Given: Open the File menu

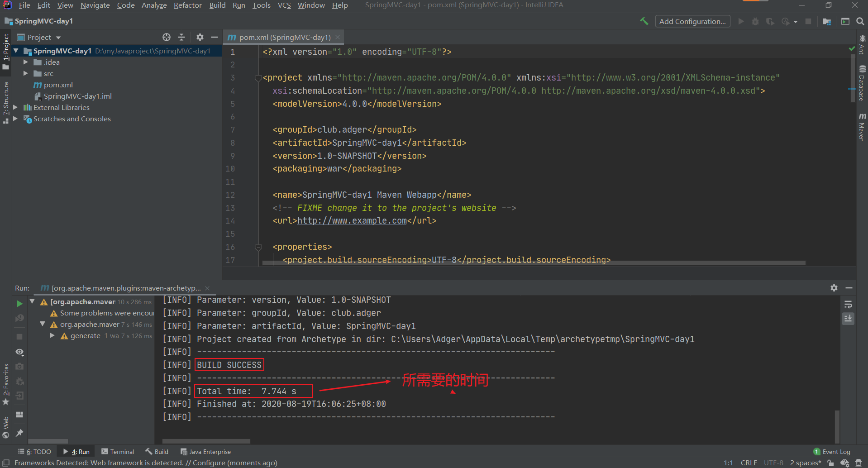Looking at the screenshot, I should click(x=24, y=5).
